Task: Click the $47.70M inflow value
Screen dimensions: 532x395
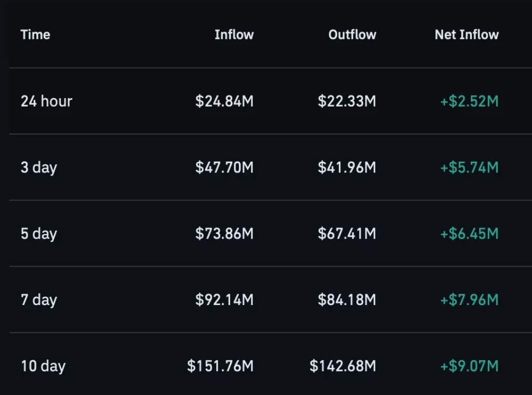Action: click(x=224, y=167)
